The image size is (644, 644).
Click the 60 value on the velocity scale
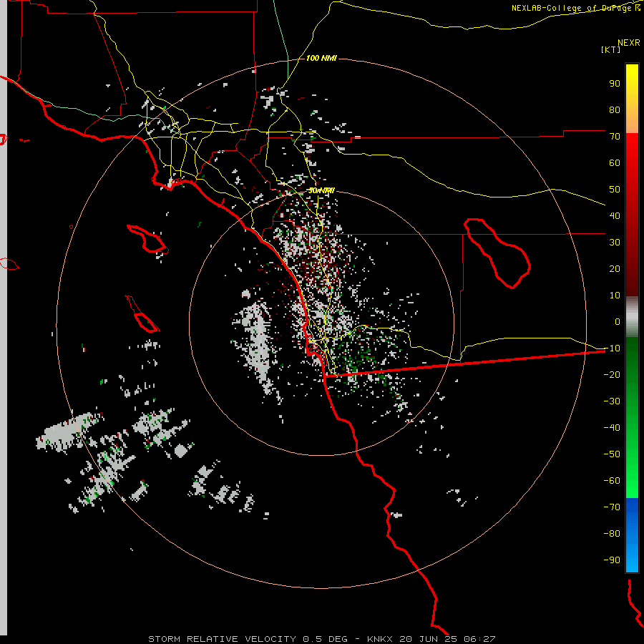tap(615, 162)
